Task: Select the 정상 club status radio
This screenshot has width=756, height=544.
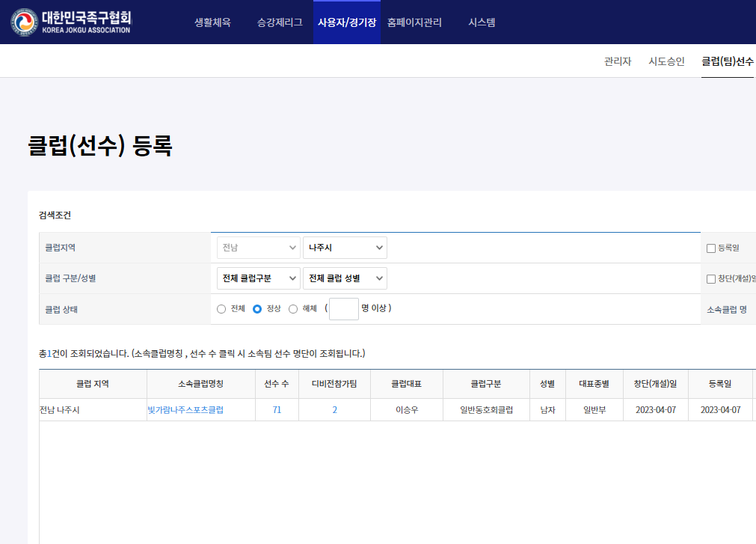Action: coord(257,309)
